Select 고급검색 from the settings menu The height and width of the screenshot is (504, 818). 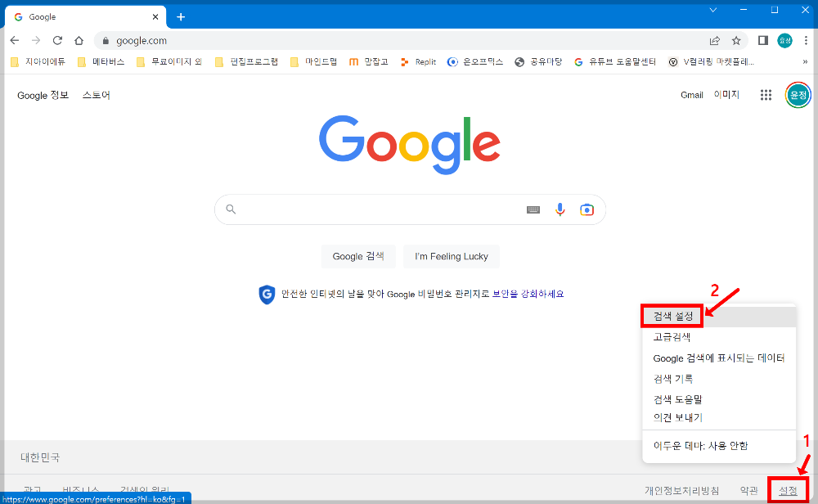pyautogui.click(x=719, y=338)
